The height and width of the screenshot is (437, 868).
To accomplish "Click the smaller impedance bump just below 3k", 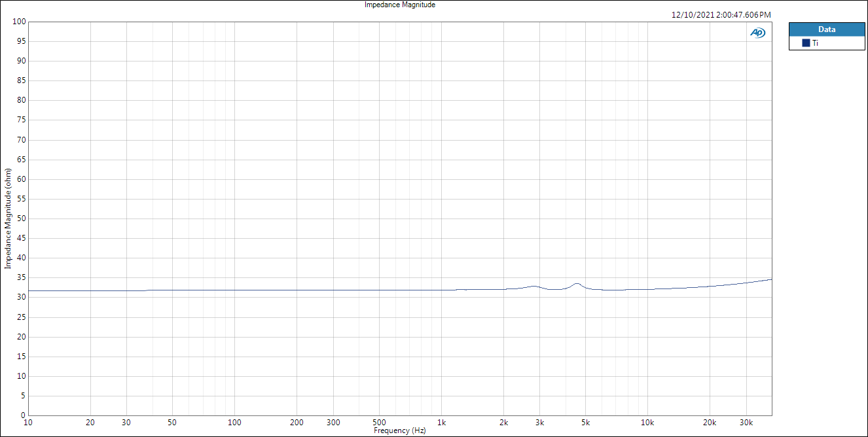I will [534, 286].
